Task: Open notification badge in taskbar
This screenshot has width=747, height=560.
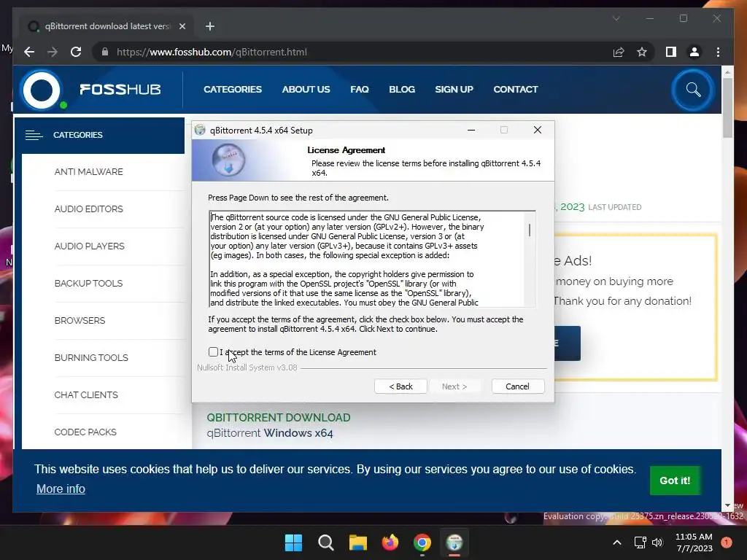Action: click(x=727, y=542)
